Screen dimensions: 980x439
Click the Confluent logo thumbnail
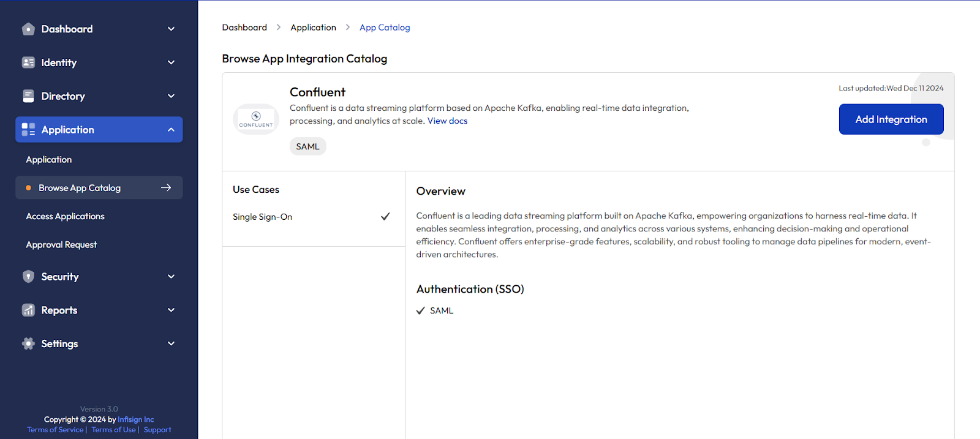tap(256, 119)
